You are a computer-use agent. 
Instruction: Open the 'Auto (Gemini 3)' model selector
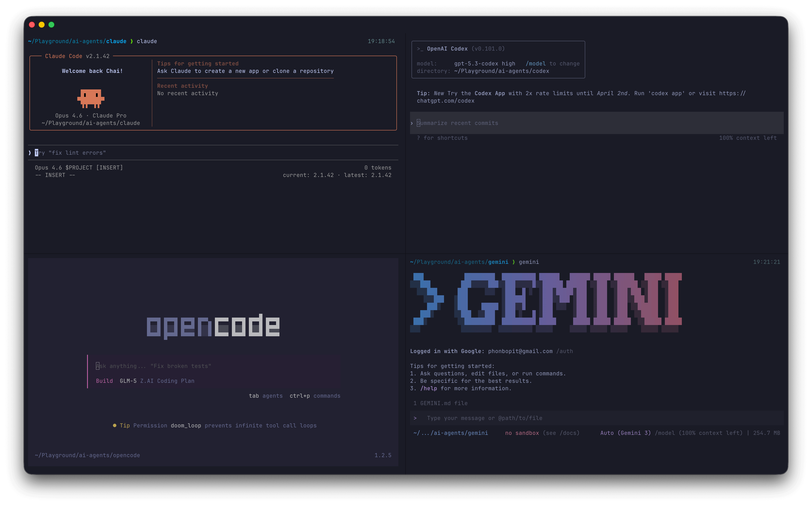click(625, 433)
